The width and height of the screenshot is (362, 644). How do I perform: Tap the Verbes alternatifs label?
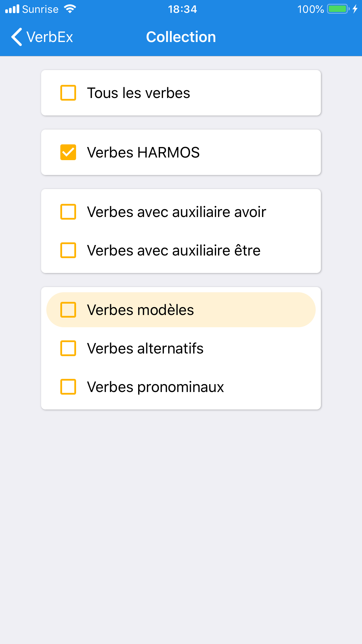click(145, 349)
